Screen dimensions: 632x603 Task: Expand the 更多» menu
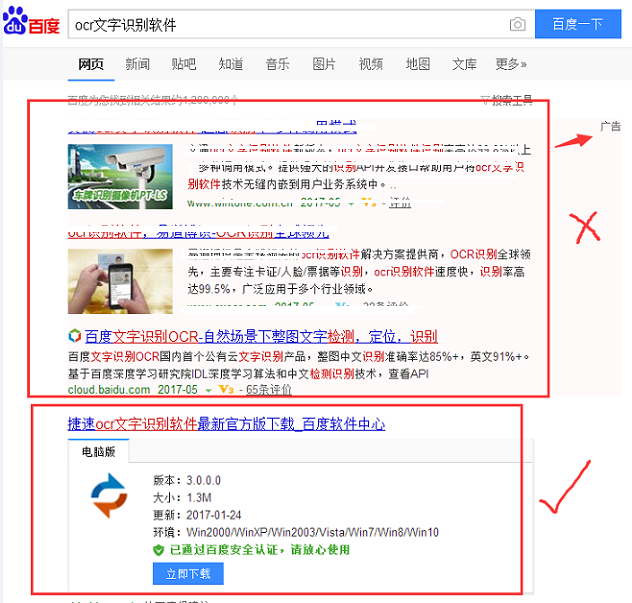(511, 64)
